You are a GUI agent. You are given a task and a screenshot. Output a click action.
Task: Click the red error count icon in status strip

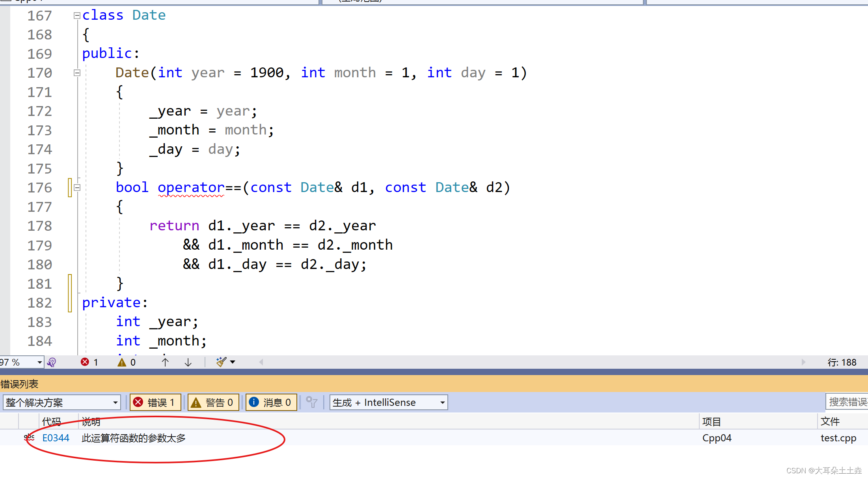[x=85, y=362]
